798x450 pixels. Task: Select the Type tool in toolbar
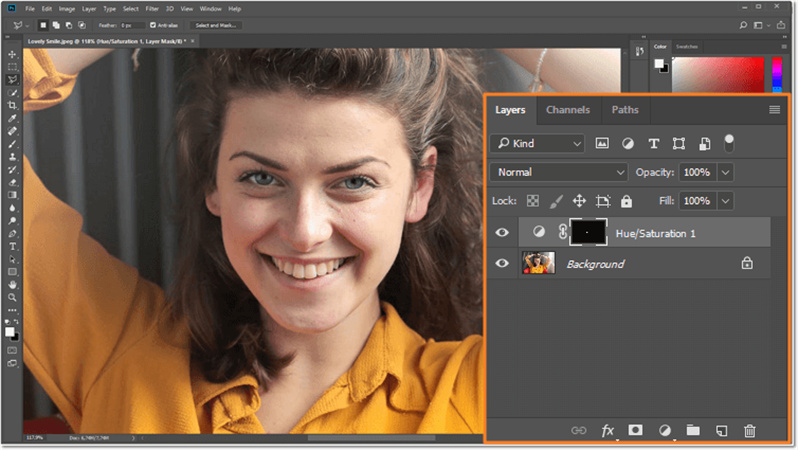12,246
